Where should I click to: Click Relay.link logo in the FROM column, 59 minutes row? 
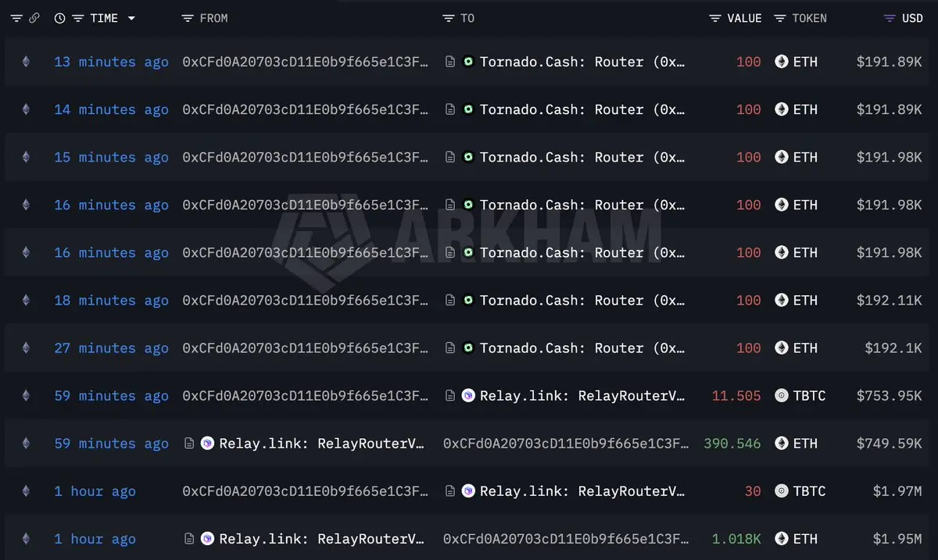[x=207, y=444]
